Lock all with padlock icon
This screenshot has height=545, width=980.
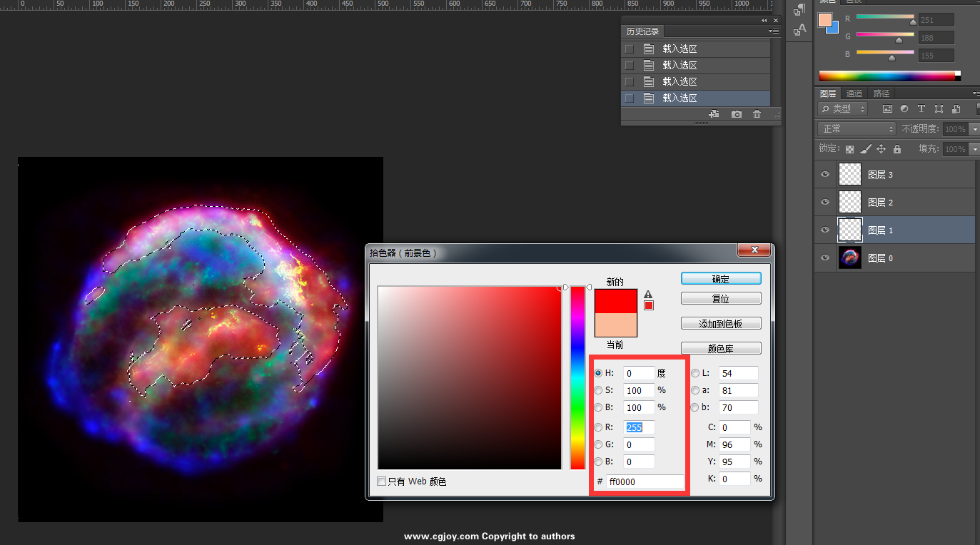click(x=897, y=149)
